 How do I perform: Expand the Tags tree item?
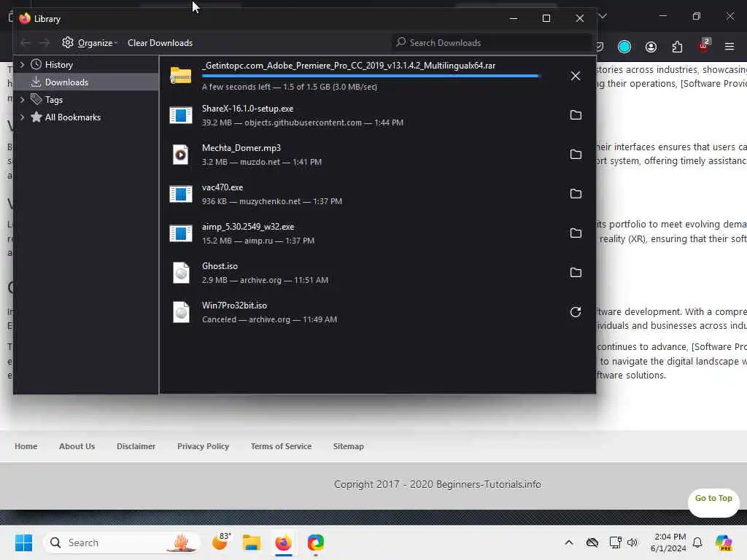(x=22, y=100)
